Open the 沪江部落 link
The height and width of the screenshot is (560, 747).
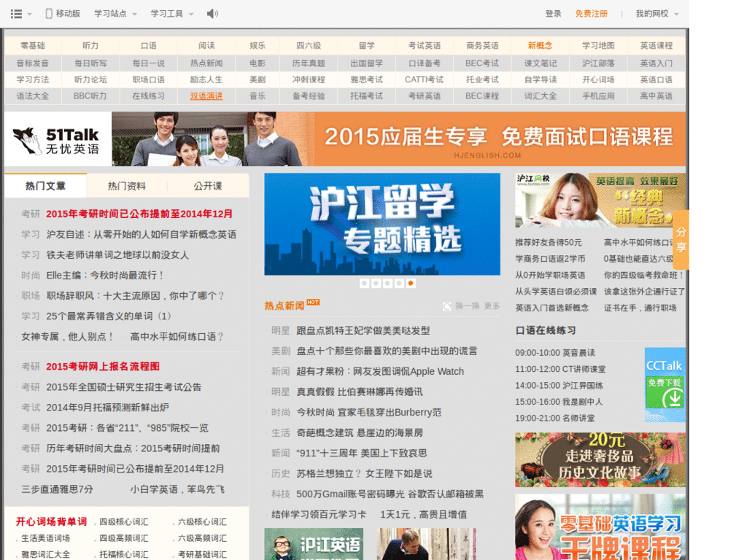click(x=598, y=63)
